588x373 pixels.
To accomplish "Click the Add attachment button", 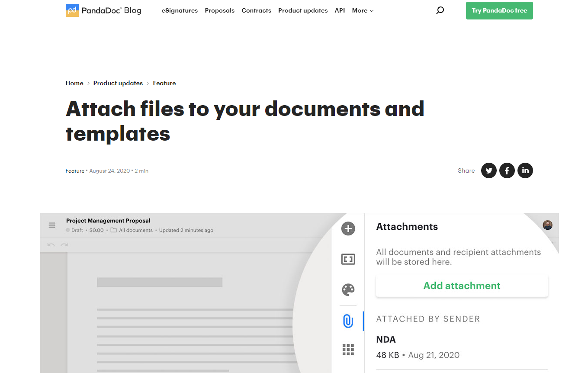I will 462,286.
